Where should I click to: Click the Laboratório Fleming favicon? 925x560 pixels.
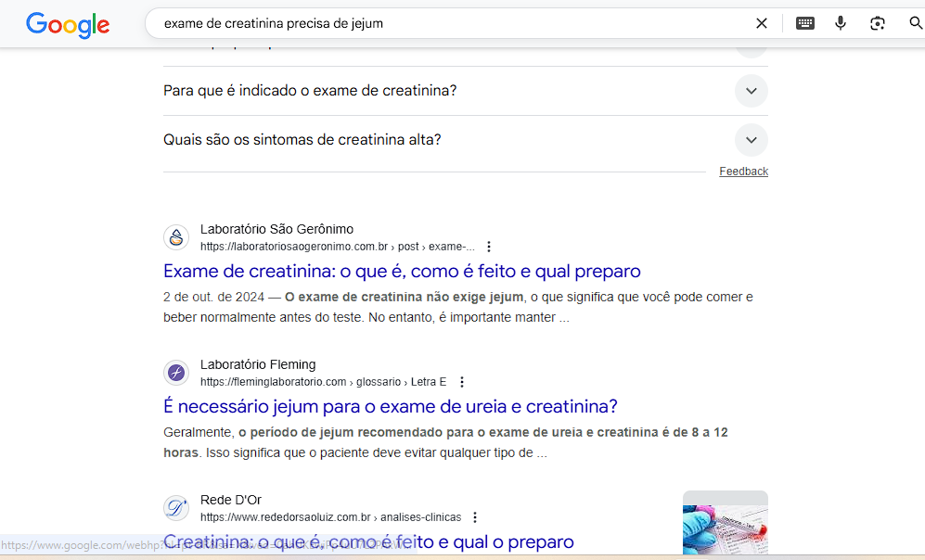pyautogui.click(x=176, y=373)
